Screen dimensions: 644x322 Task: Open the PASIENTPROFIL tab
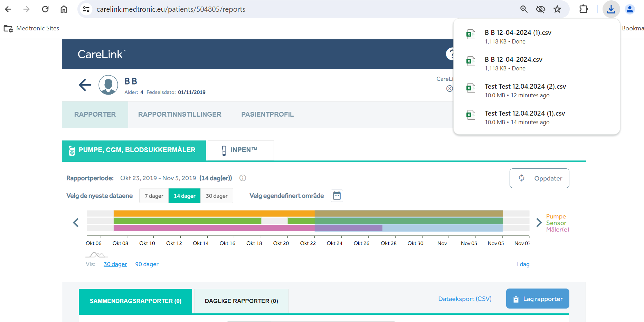point(267,115)
